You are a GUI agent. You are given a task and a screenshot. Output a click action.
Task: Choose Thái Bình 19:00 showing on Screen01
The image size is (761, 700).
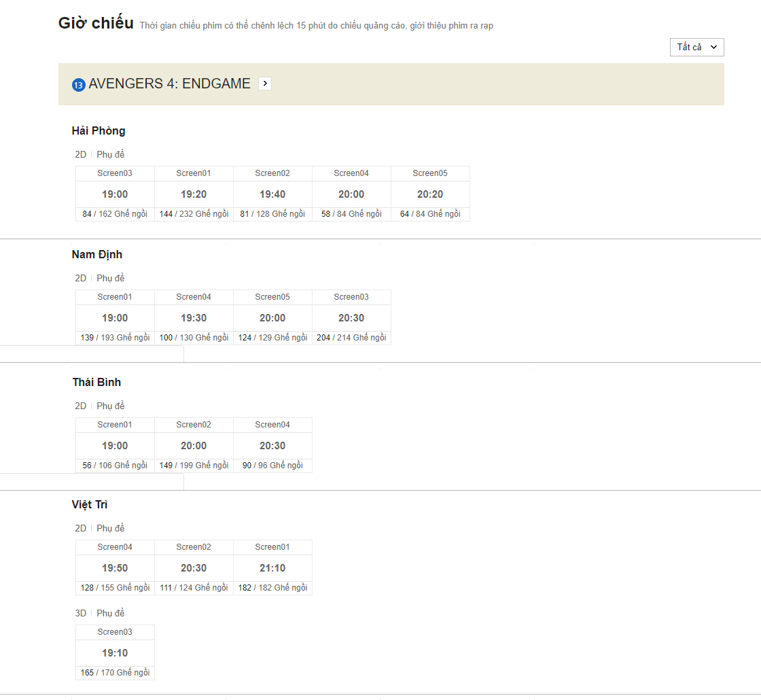click(115, 446)
